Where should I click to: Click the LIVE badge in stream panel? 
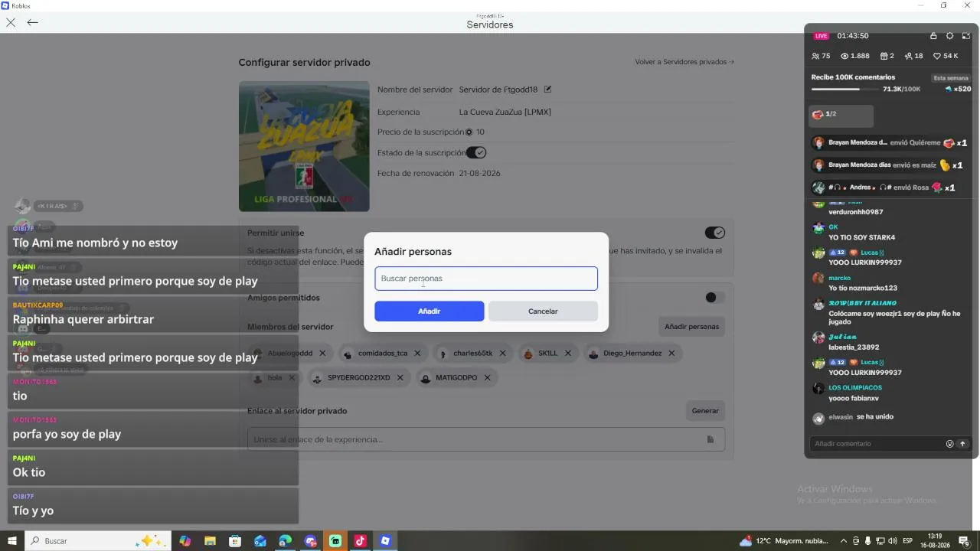(x=822, y=36)
